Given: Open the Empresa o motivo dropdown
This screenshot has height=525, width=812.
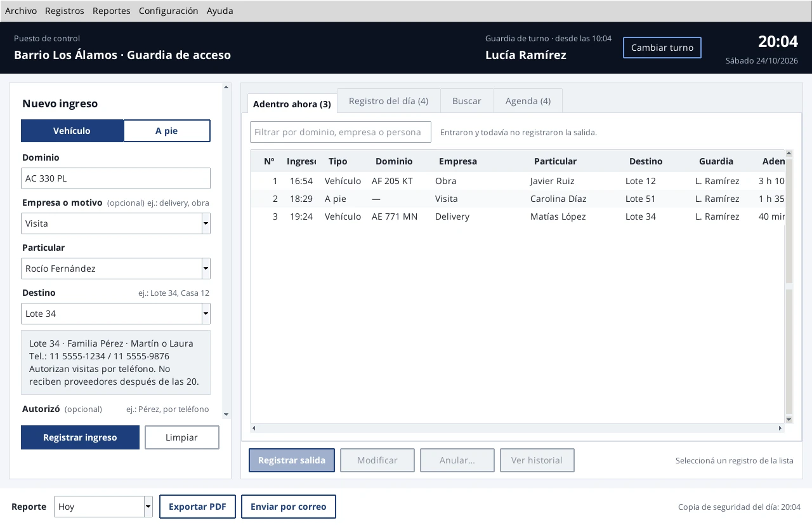Looking at the screenshot, I should (x=206, y=223).
